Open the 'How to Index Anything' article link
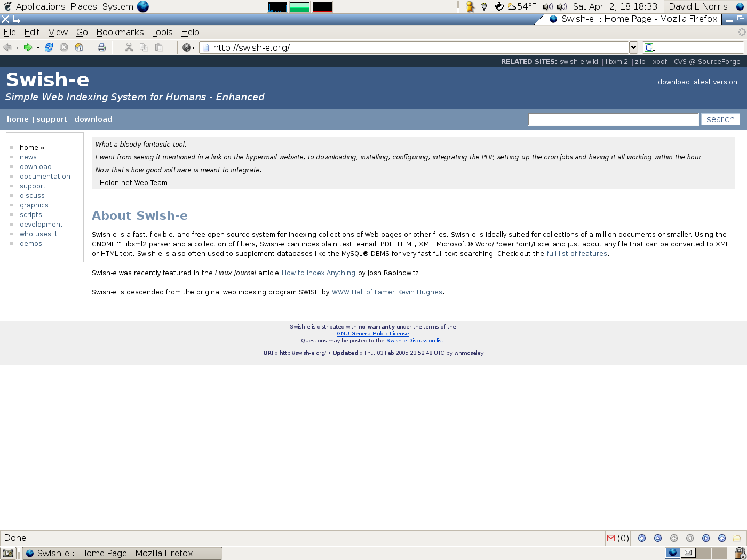This screenshot has height=560, width=747. (318, 273)
